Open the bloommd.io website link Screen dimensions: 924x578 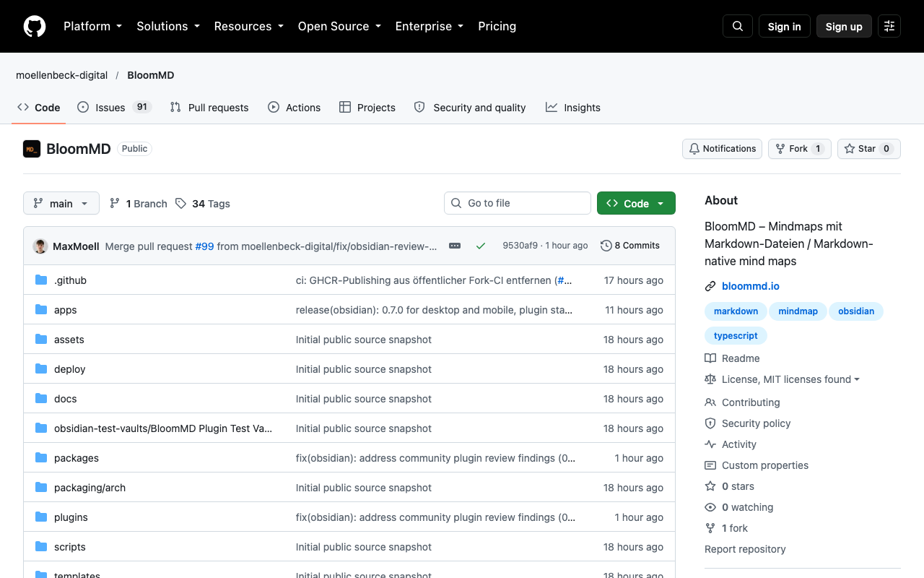point(751,286)
